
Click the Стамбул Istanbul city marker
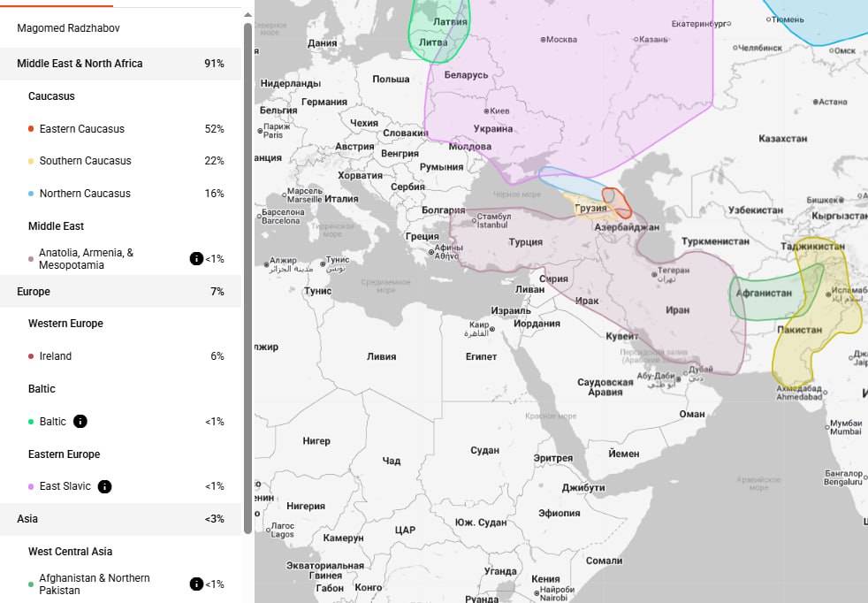(x=474, y=221)
